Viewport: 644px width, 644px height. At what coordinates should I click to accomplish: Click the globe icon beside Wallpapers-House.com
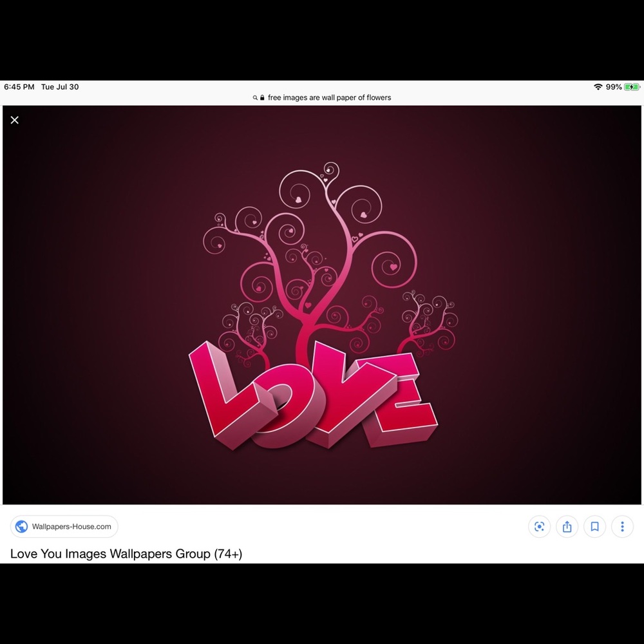click(x=22, y=527)
